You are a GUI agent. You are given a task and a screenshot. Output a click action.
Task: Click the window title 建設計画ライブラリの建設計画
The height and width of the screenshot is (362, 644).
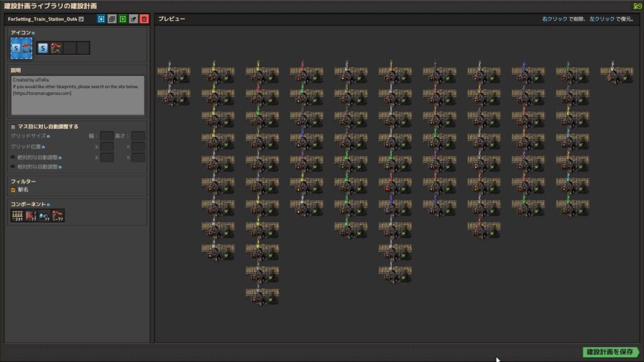tap(50, 6)
